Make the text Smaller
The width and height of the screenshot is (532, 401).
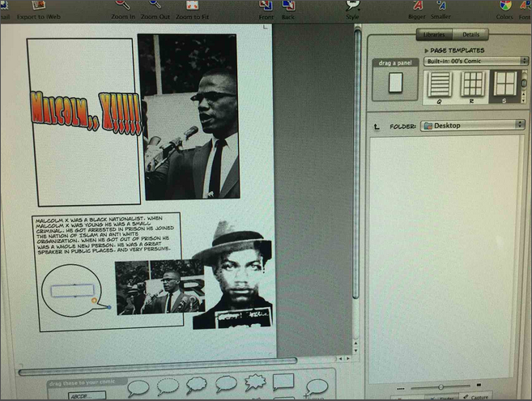click(441, 6)
